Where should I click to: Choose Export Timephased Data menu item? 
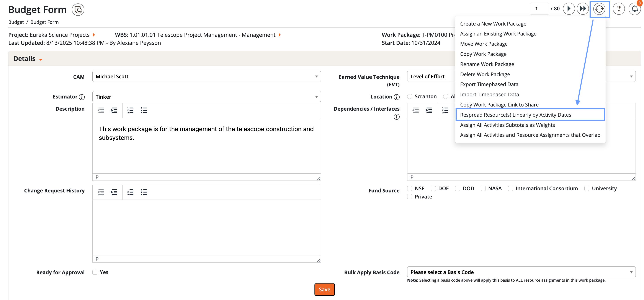489,84
